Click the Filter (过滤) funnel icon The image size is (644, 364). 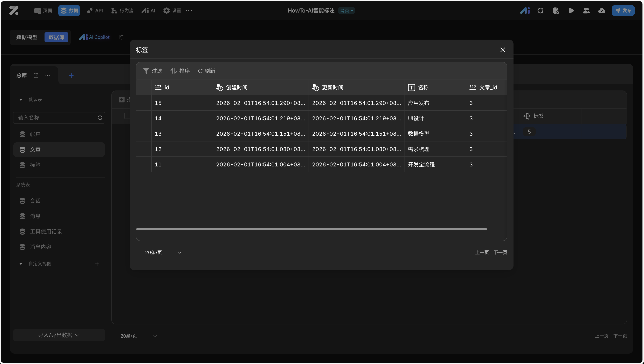[146, 71]
